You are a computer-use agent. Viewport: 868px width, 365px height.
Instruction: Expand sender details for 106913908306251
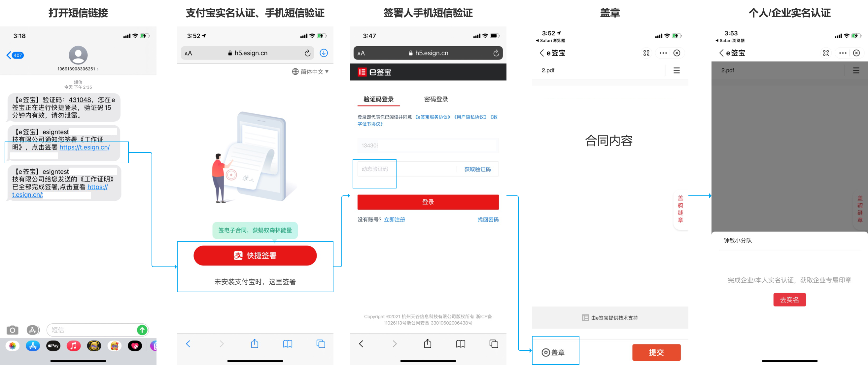point(78,69)
